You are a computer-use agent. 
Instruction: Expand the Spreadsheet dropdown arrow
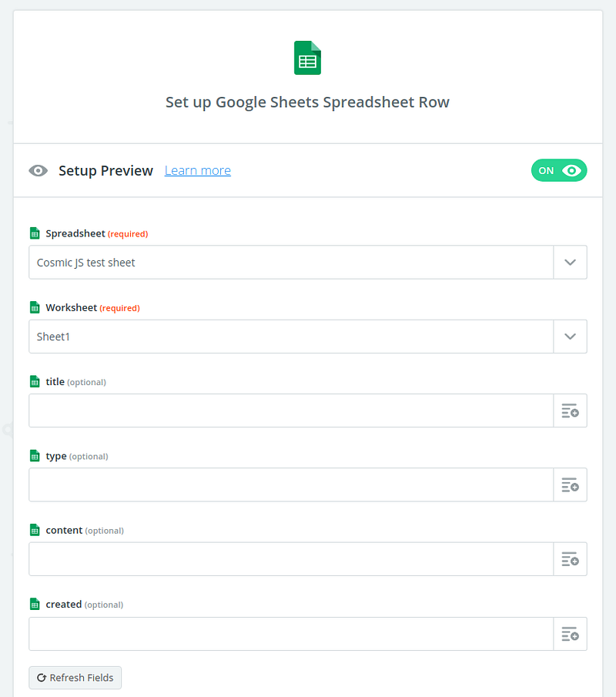pyautogui.click(x=570, y=263)
